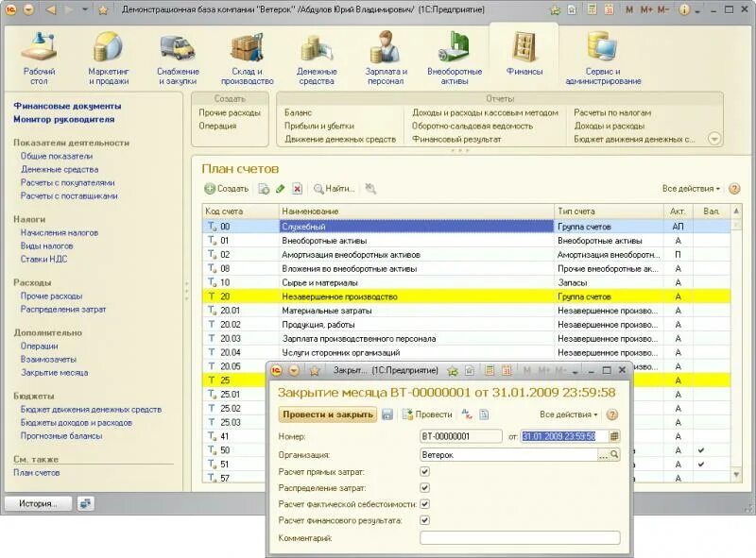Click the Наименование column header
756x558 pixels.
pyautogui.click(x=417, y=211)
